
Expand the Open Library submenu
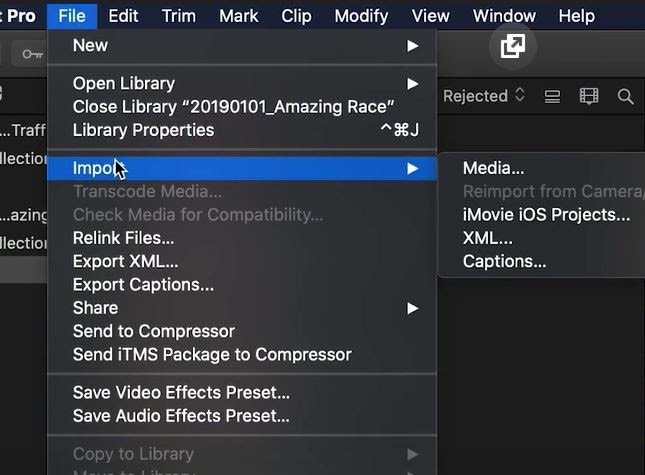point(242,84)
